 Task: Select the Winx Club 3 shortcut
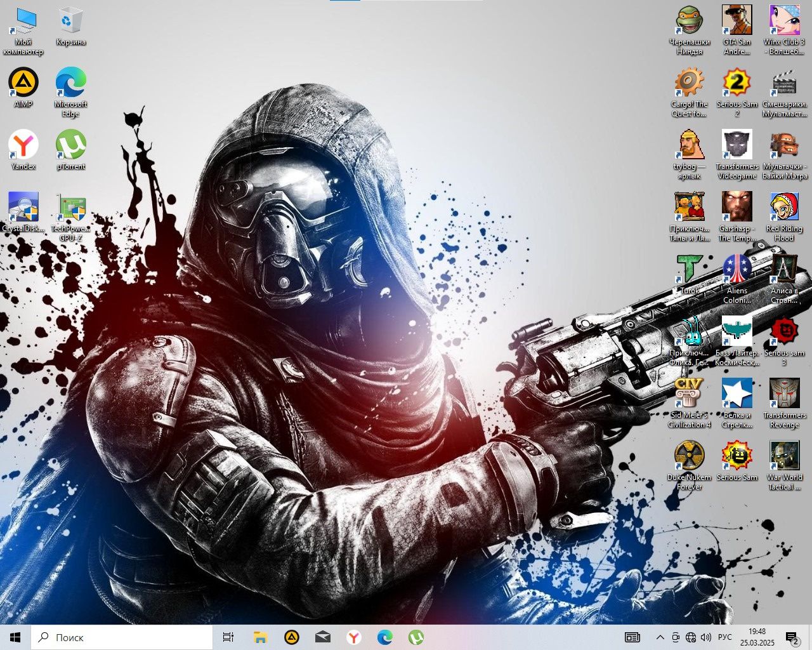coord(783,31)
